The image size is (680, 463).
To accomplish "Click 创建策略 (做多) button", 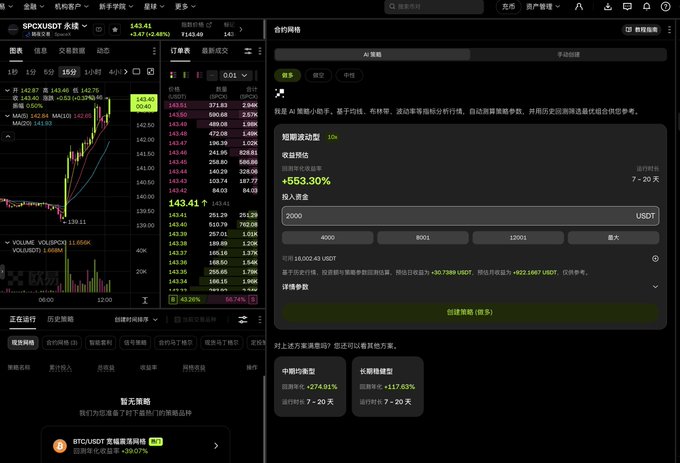I will 470,312.
